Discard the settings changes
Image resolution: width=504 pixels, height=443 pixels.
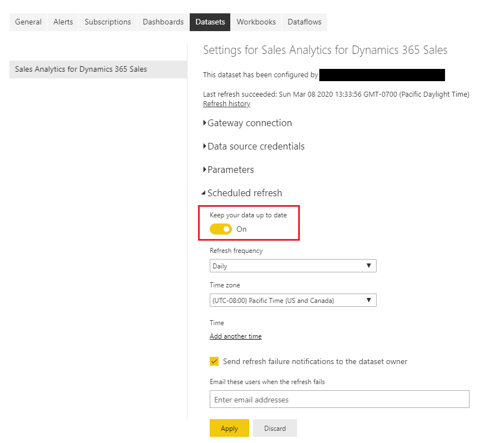[x=275, y=428]
